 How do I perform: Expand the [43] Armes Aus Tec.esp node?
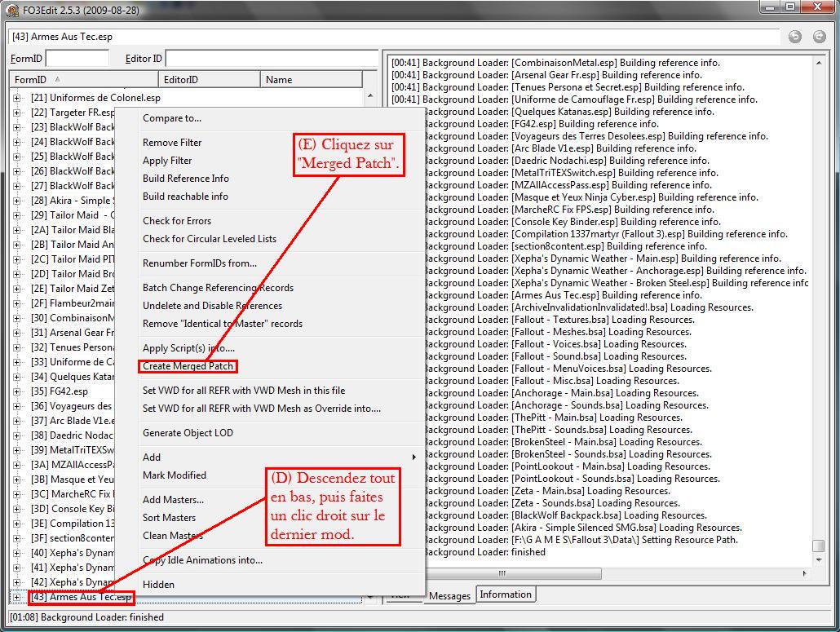pyautogui.click(x=16, y=597)
